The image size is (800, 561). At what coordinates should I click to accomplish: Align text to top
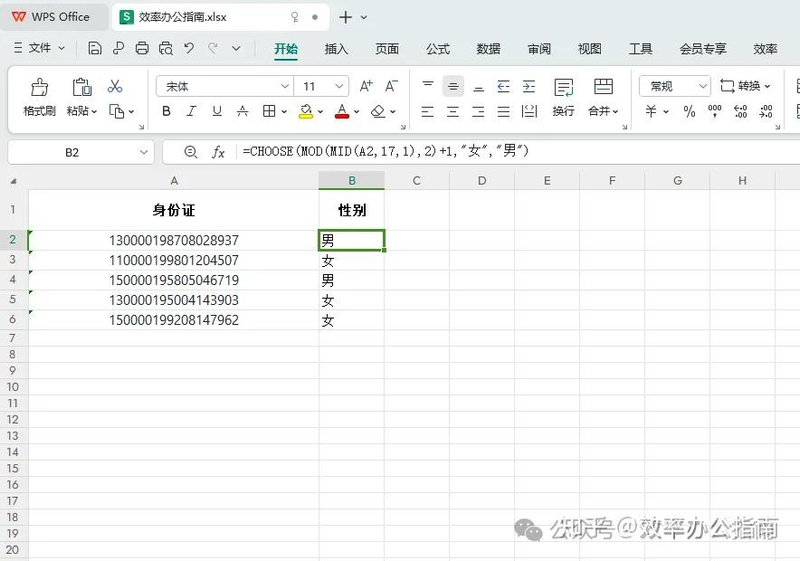pyautogui.click(x=428, y=86)
